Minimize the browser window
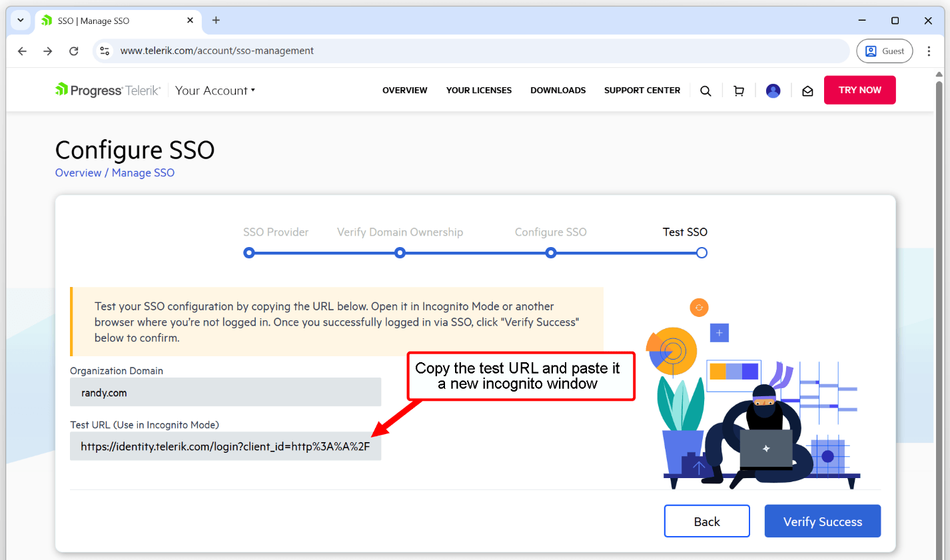Image resolution: width=950 pixels, height=560 pixels. 862,21
